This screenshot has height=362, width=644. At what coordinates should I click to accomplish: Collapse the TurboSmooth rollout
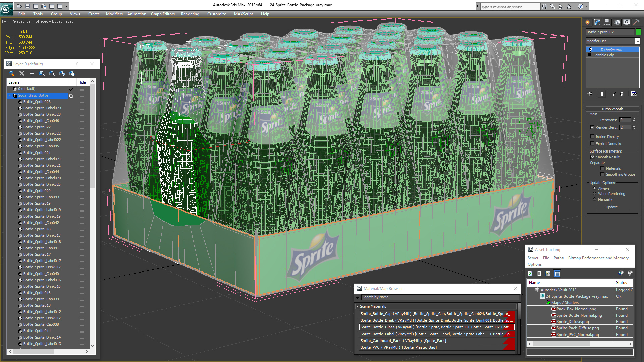tap(588, 109)
